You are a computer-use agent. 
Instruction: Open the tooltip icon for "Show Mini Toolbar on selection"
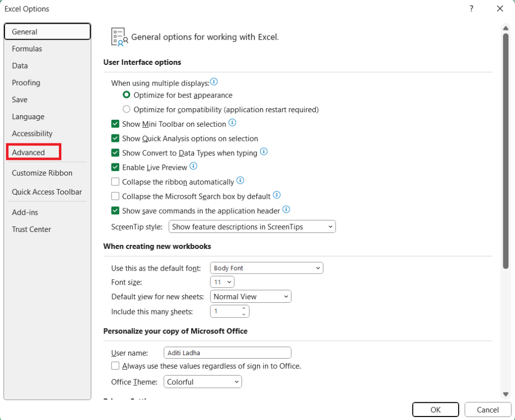(232, 122)
